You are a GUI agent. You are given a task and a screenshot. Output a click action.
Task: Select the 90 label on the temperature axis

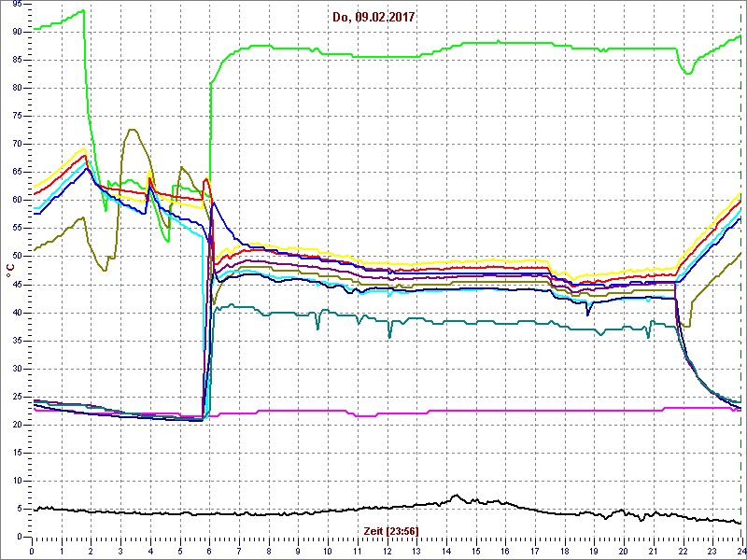tap(16, 32)
